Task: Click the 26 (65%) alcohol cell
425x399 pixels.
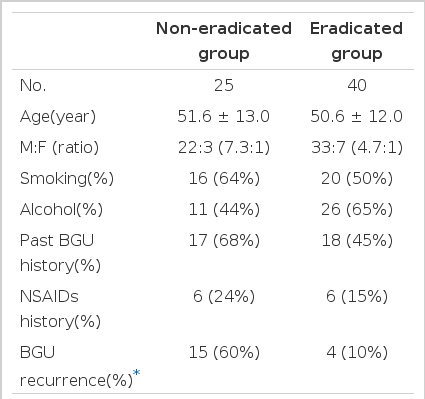Action: pos(357,209)
